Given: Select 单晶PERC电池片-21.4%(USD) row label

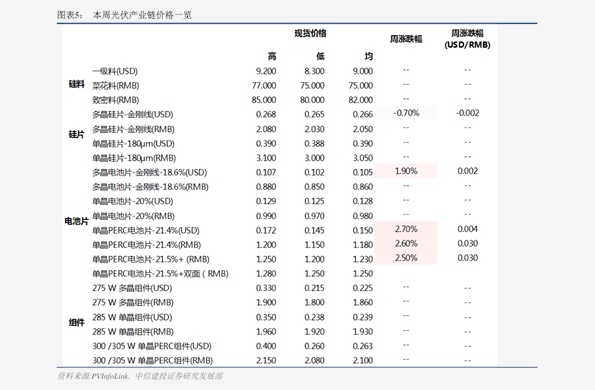Looking at the screenshot, I should [146, 230].
